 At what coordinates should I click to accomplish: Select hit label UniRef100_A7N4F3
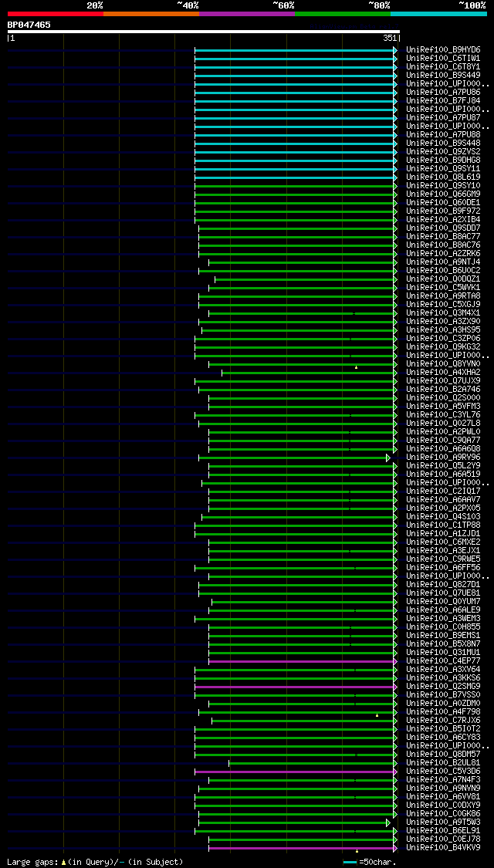click(x=443, y=780)
